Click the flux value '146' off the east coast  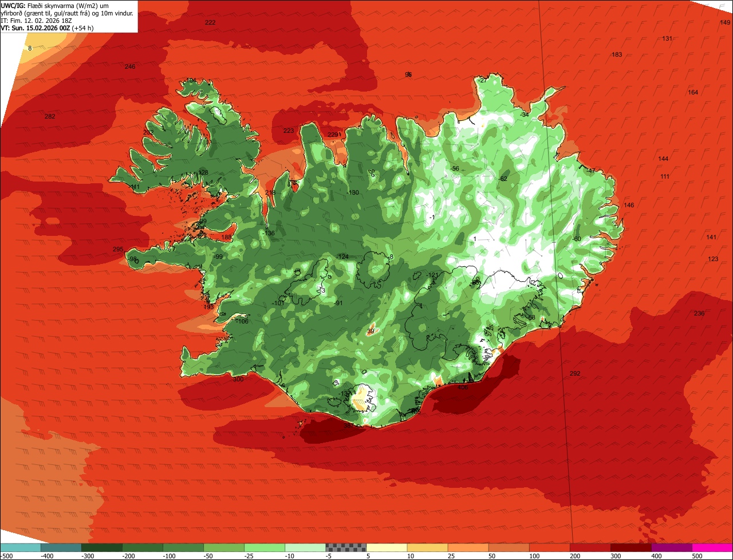[629, 206]
